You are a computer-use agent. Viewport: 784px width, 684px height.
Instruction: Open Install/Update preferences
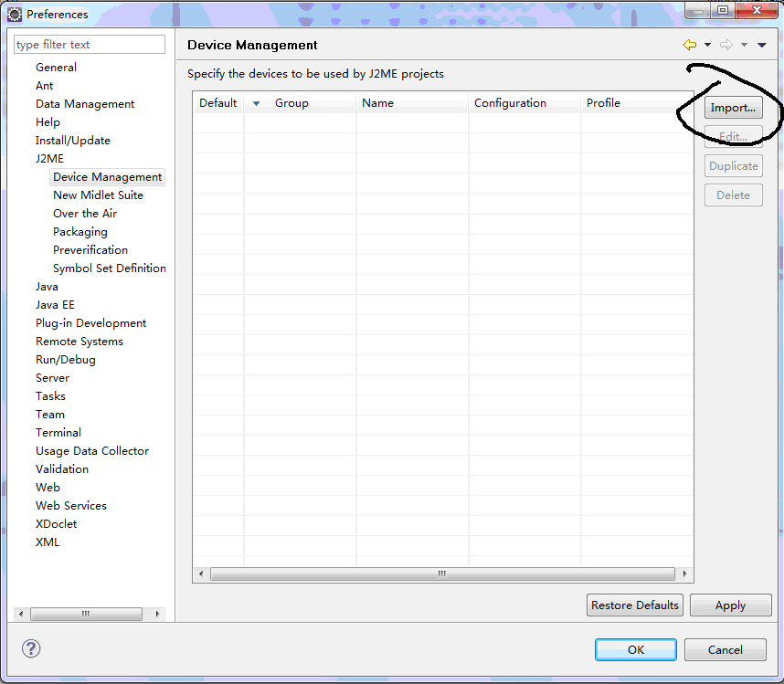tap(73, 141)
